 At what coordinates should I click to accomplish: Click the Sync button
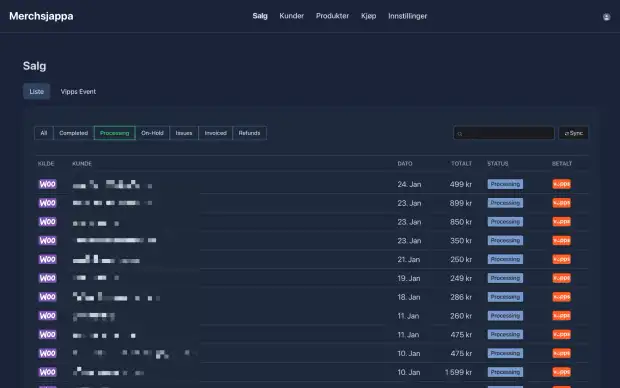point(573,133)
